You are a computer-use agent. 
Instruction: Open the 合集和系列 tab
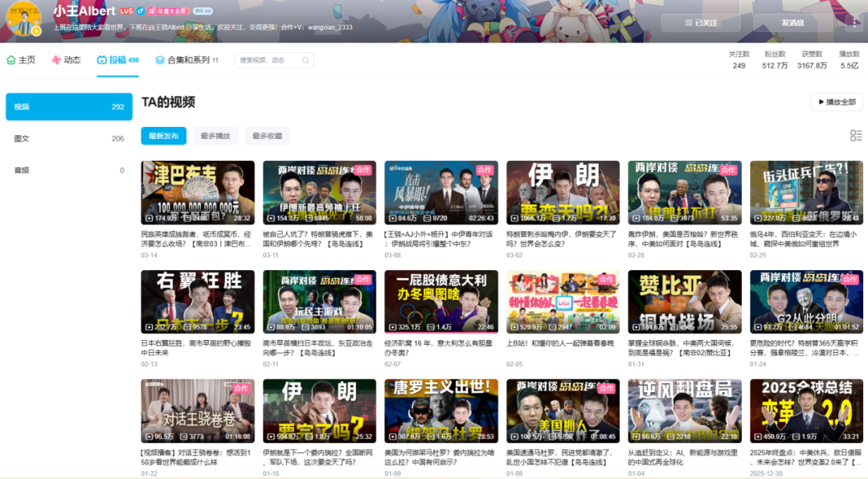coord(186,60)
